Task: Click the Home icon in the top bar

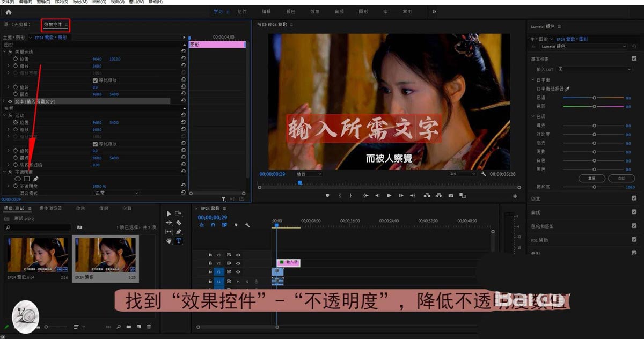Action: tap(8, 12)
